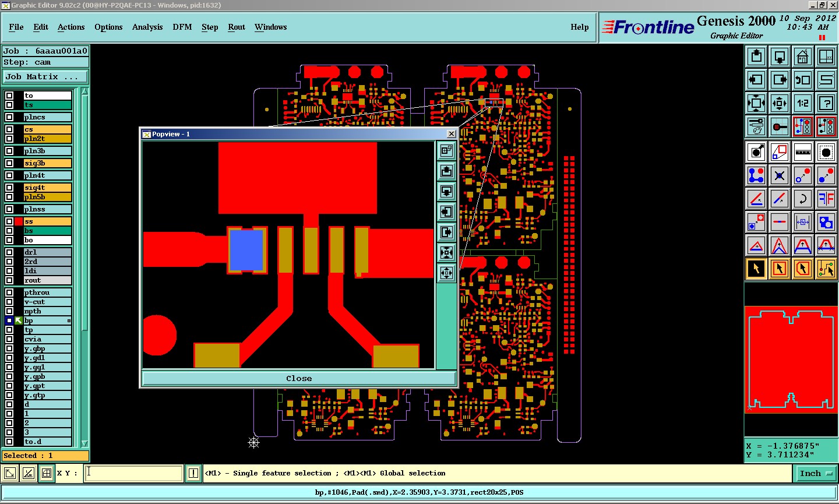Open the DFM menu
This screenshot has width=839, height=504.
coord(182,27)
